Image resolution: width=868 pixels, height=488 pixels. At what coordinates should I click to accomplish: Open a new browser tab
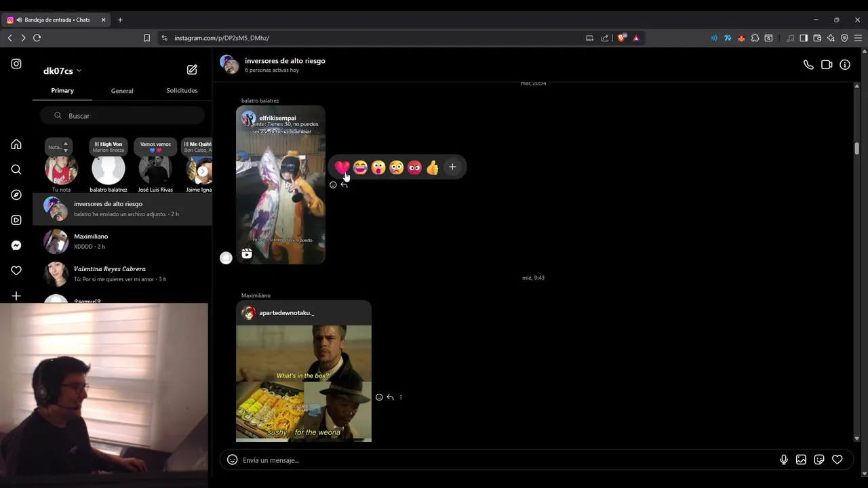(x=120, y=20)
